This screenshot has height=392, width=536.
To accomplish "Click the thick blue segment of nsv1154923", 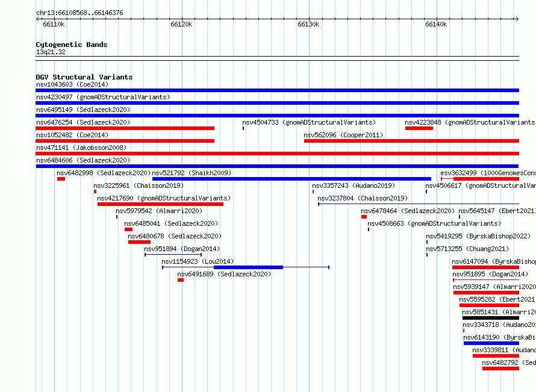I will pyautogui.click(x=248, y=267).
